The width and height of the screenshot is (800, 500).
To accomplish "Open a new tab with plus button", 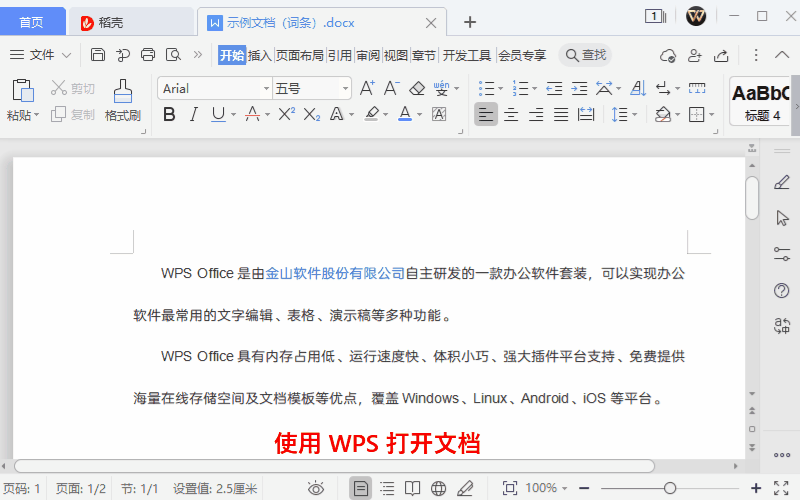I will pyautogui.click(x=470, y=22).
